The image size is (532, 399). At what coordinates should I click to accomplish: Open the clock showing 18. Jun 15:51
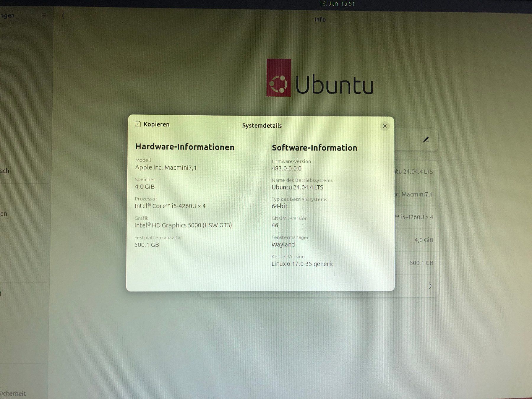coord(337,4)
